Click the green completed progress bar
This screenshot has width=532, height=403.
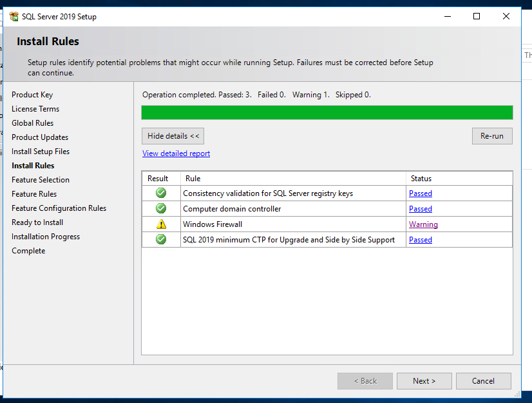[327, 112]
